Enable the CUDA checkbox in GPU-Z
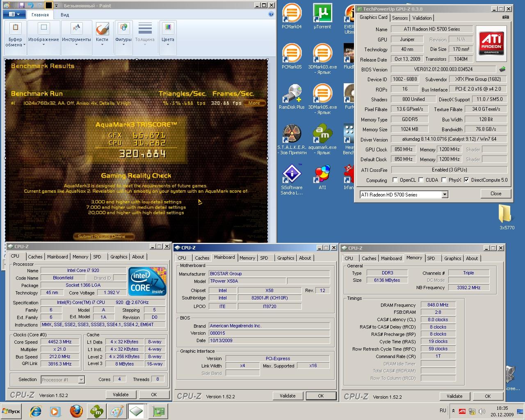525x420 pixels. pos(421,180)
